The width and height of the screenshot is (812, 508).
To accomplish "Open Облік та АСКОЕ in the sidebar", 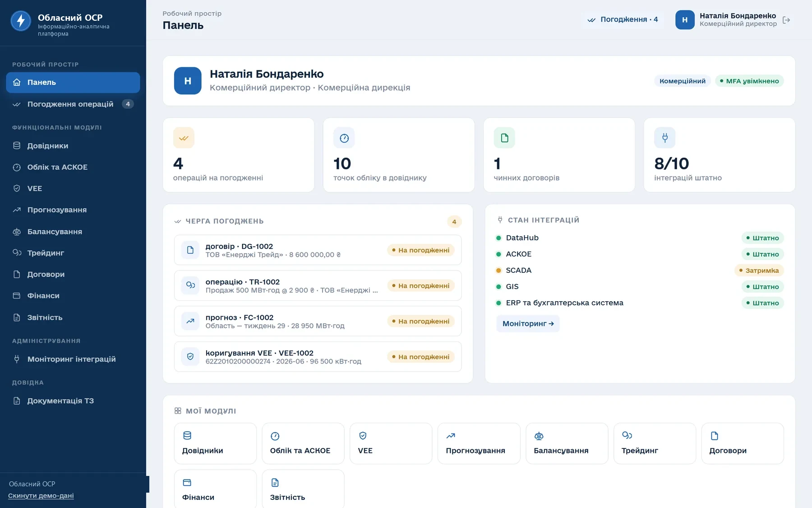I will coord(73,167).
